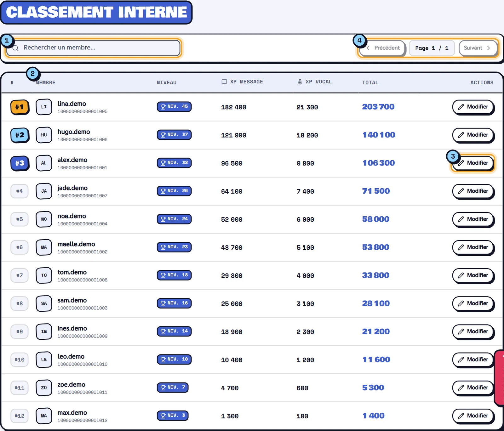Click Modifier for max.demo
The image size is (504, 431).
[x=473, y=416]
